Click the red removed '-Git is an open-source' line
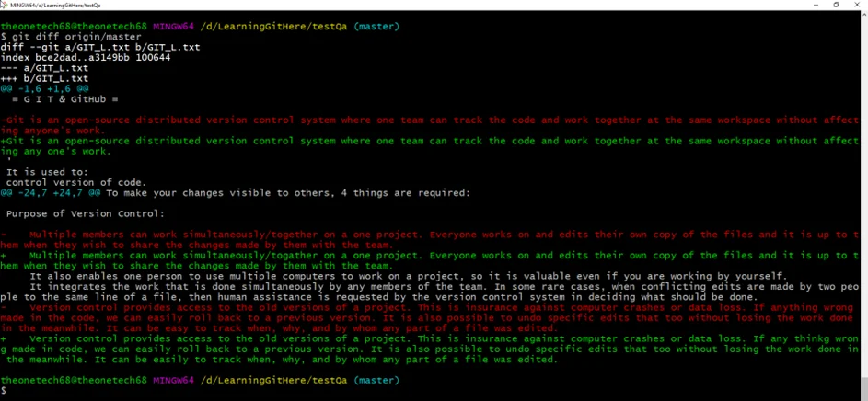The image size is (868, 401). coord(430,120)
